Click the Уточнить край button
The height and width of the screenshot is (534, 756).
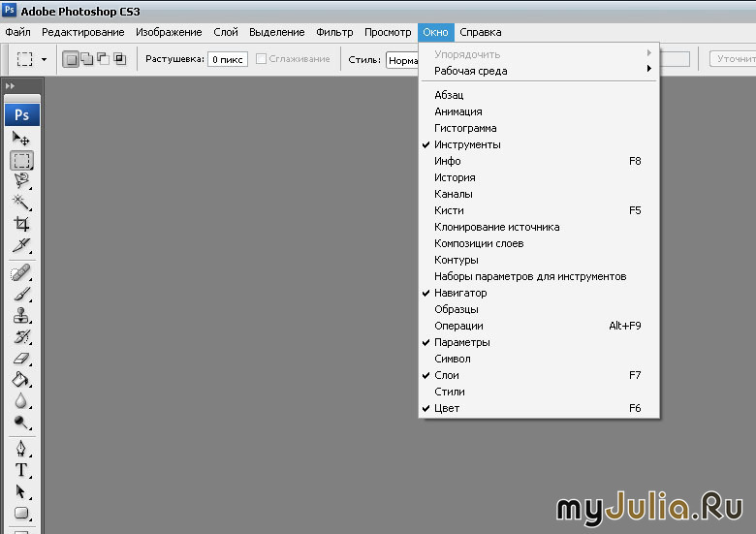click(x=733, y=59)
